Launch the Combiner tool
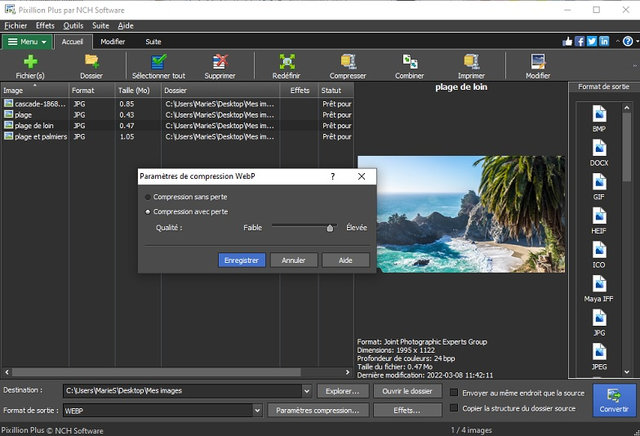The image size is (640, 436). (409, 66)
